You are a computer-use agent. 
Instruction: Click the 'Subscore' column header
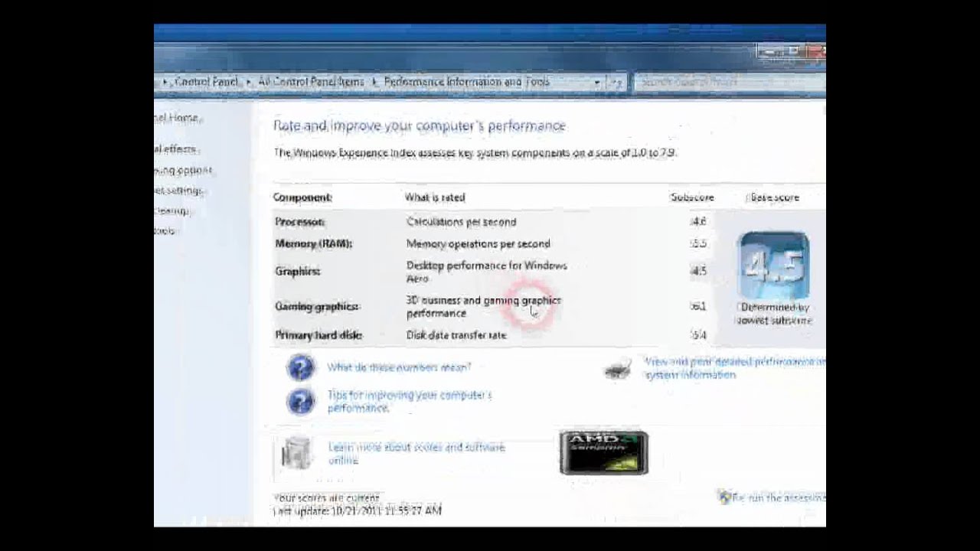pos(692,197)
